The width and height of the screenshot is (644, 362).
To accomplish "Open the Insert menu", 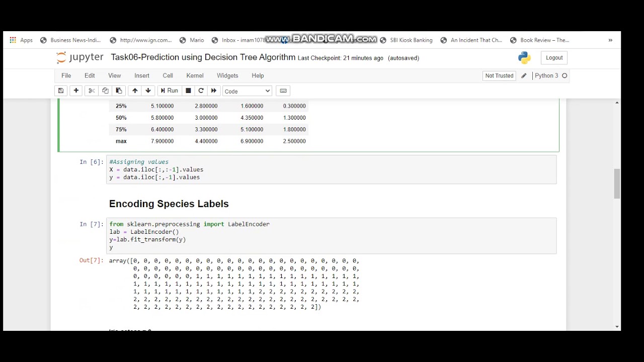I will coord(142,76).
